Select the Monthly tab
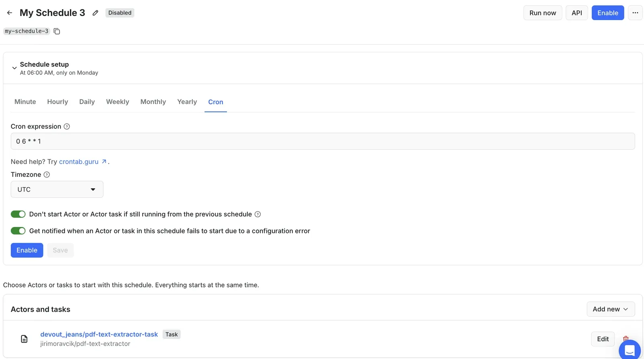 (x=153, y=102)
